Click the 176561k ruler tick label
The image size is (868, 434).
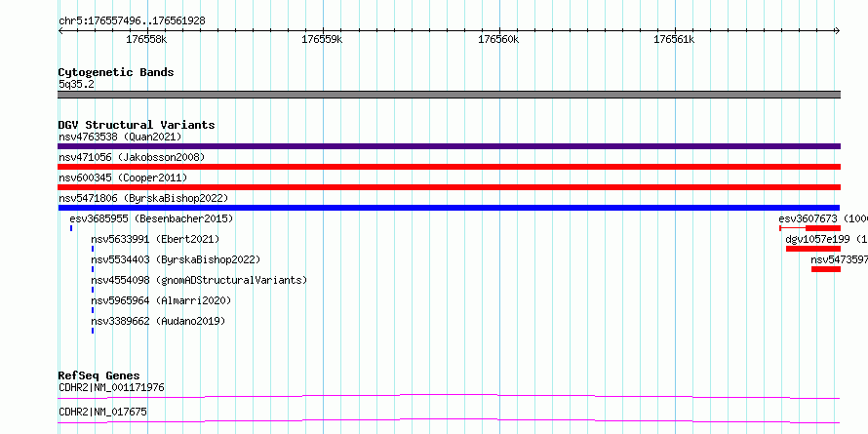[674, 39]
